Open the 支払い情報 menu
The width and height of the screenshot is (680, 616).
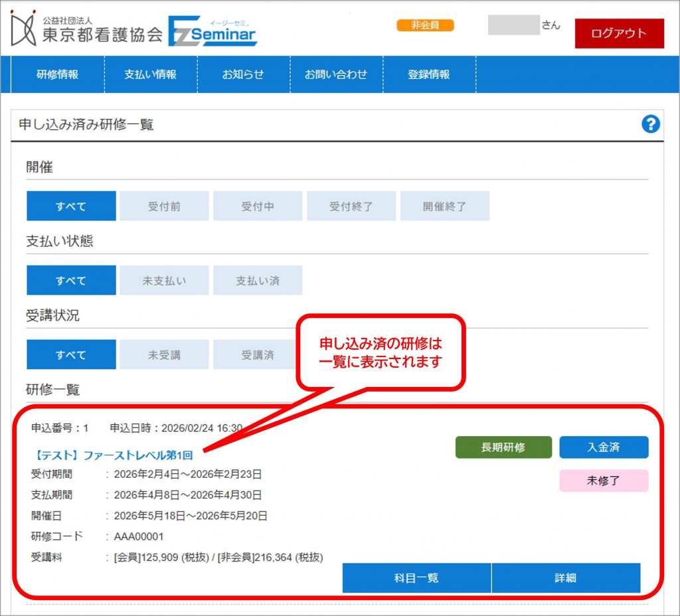click(151, 74)
